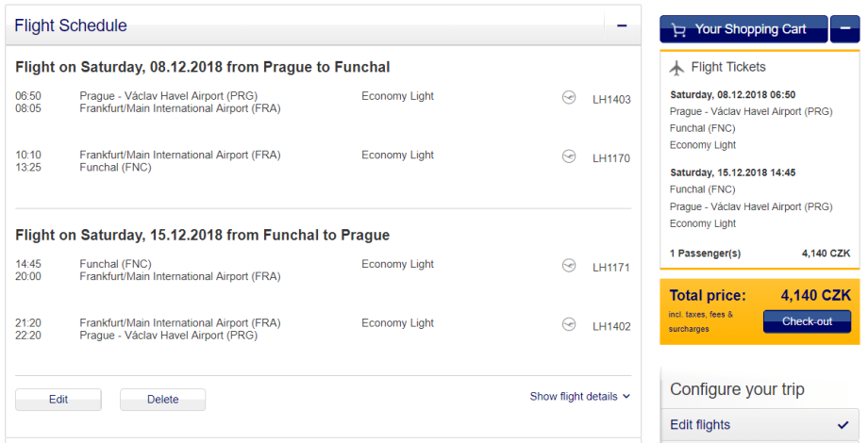Delete the flight schedule
The height and width of the screenshot is (443, 868).
point(162,400)
